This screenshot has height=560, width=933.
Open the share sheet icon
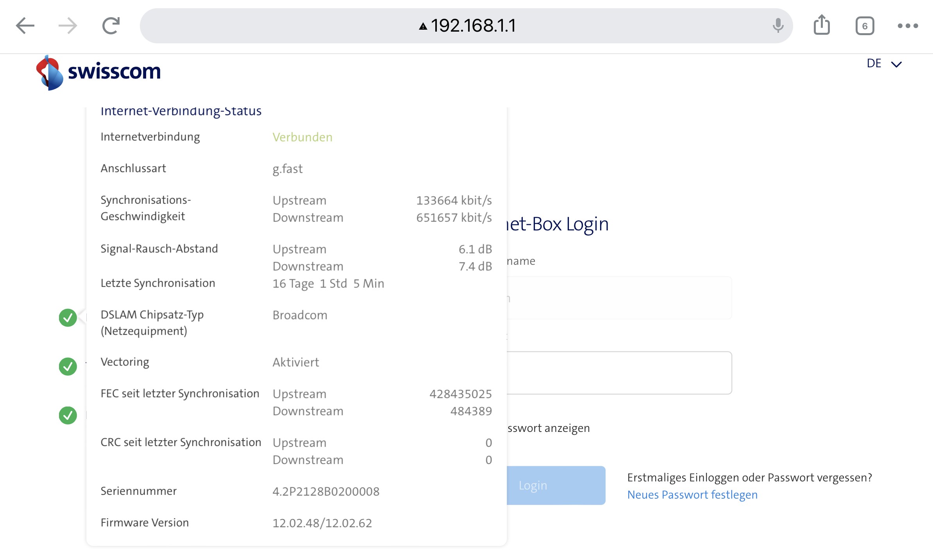click(x=822, y=25)
